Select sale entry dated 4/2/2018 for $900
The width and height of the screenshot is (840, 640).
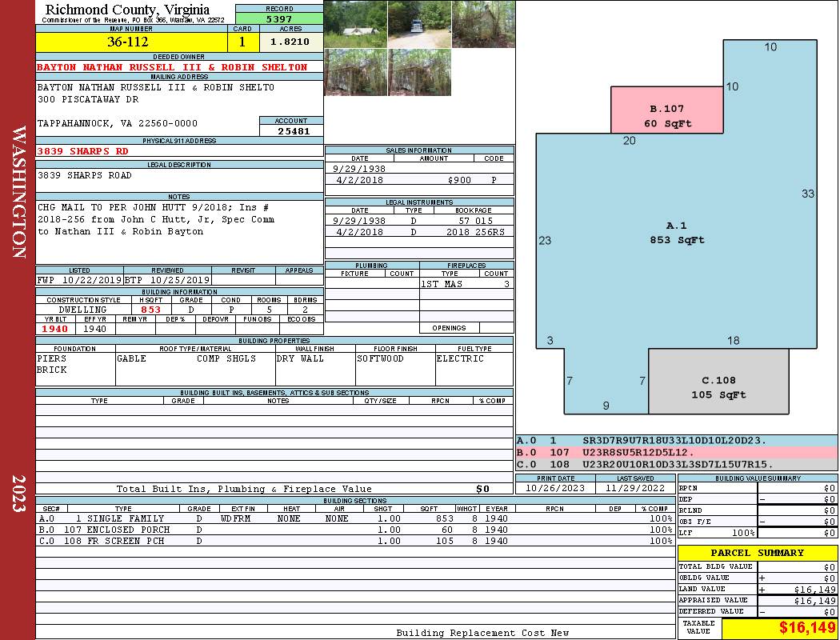(419, 180)
